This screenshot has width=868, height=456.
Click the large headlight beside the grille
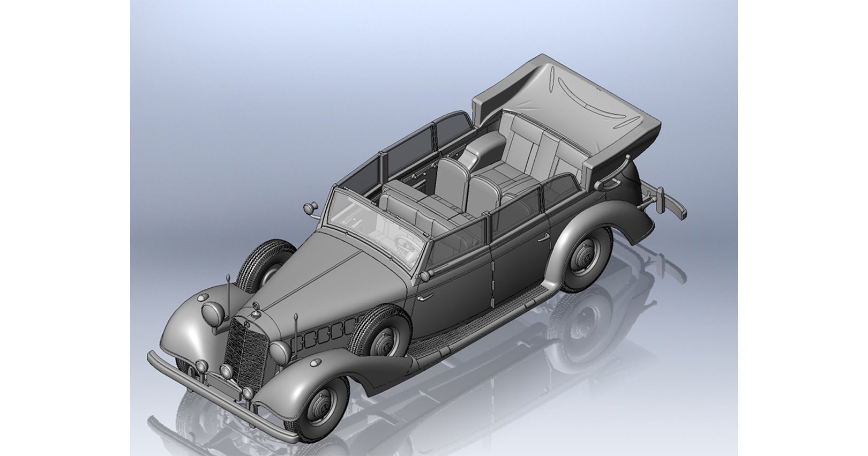(279, 352)
